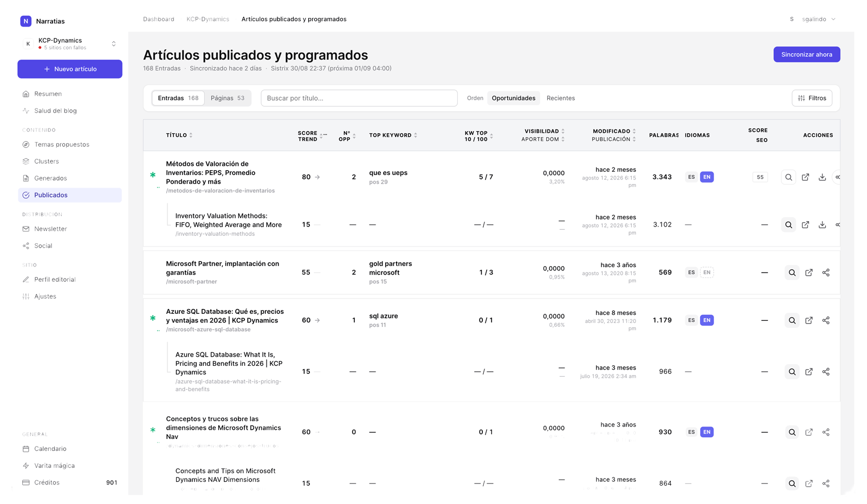Open external link for sql azure row

[x=809, y=320]
